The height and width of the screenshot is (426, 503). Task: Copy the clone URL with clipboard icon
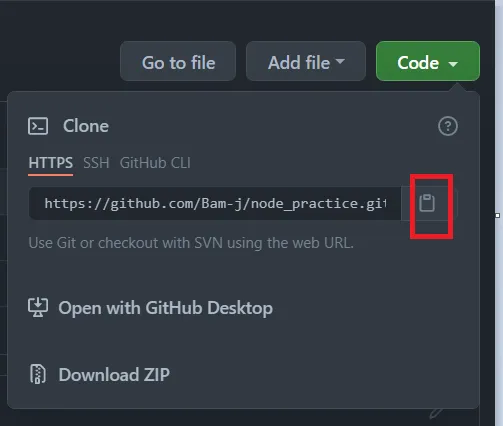(427, 203)
